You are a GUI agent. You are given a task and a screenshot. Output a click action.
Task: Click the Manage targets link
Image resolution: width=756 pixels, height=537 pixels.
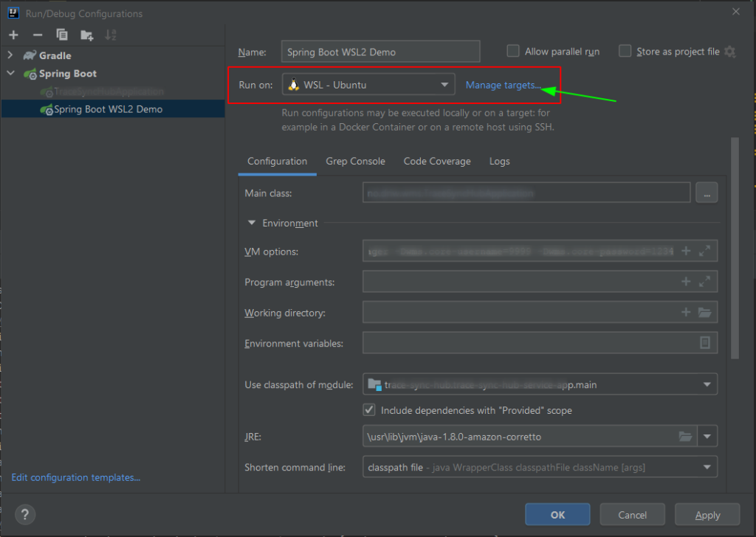504,86
